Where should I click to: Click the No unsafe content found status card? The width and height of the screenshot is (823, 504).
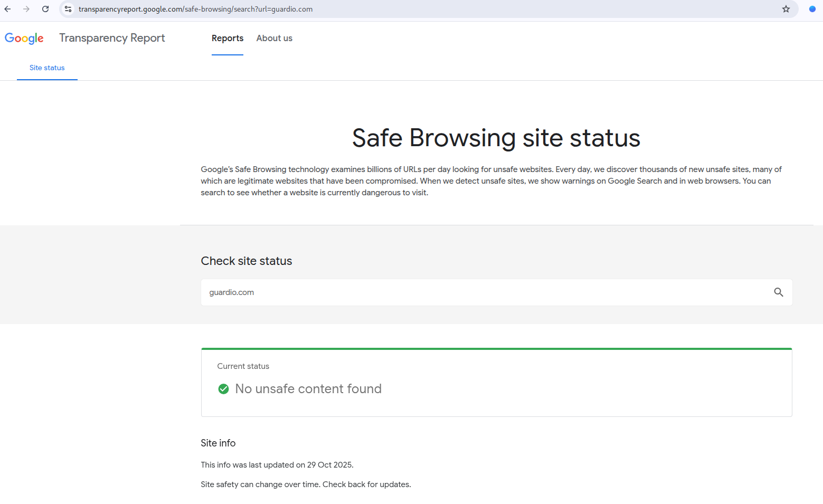click(x=496, y=382)
